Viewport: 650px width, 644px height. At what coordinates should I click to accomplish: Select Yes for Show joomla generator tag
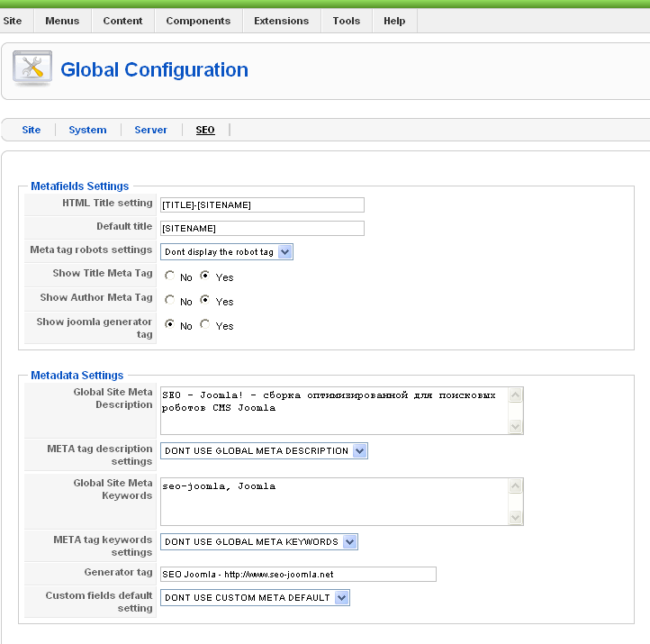tap(204, 324)
